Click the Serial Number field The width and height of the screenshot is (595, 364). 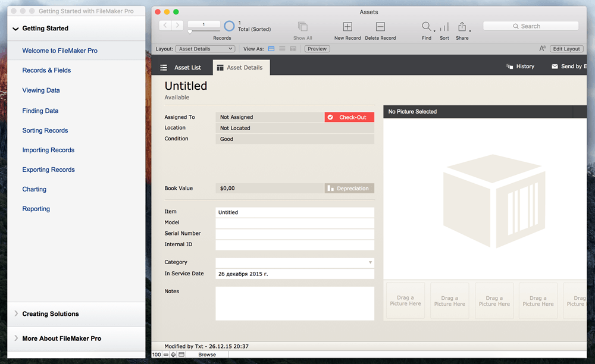(x=295, y=234)
